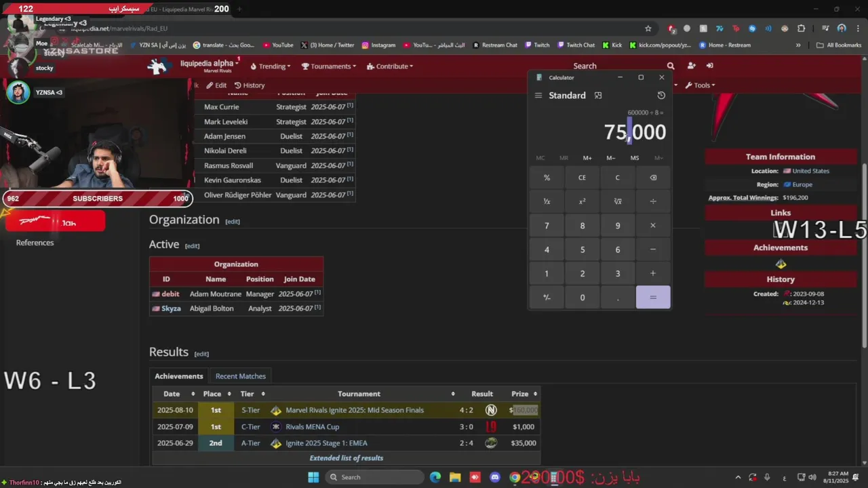Click the calculator CE key

coord(582,178)
